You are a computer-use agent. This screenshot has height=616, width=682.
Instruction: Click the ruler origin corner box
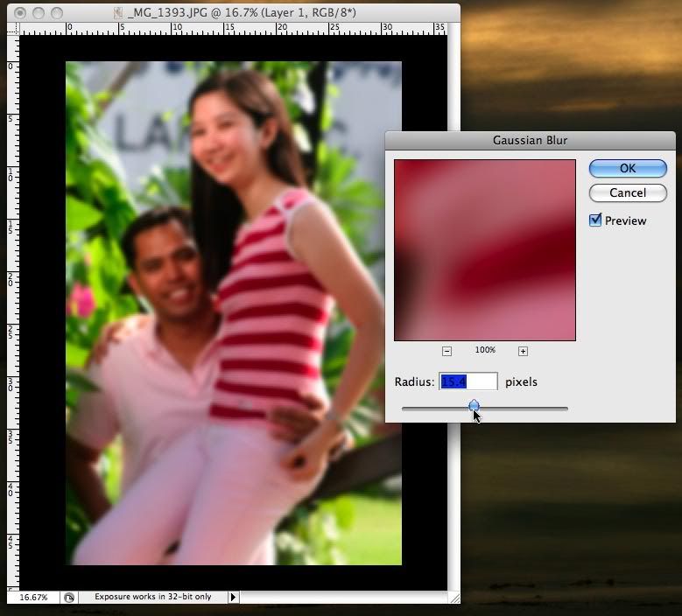(x=12, y=29)
